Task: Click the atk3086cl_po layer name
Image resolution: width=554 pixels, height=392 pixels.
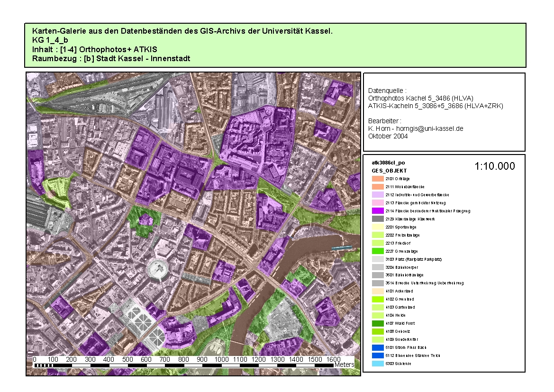Action: click(388, 163)
